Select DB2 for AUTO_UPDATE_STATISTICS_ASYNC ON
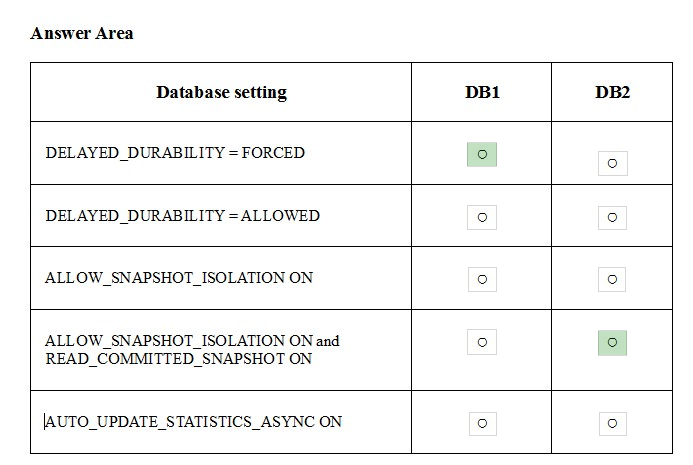This screenshot has height=465, width=693. [613, 423]
